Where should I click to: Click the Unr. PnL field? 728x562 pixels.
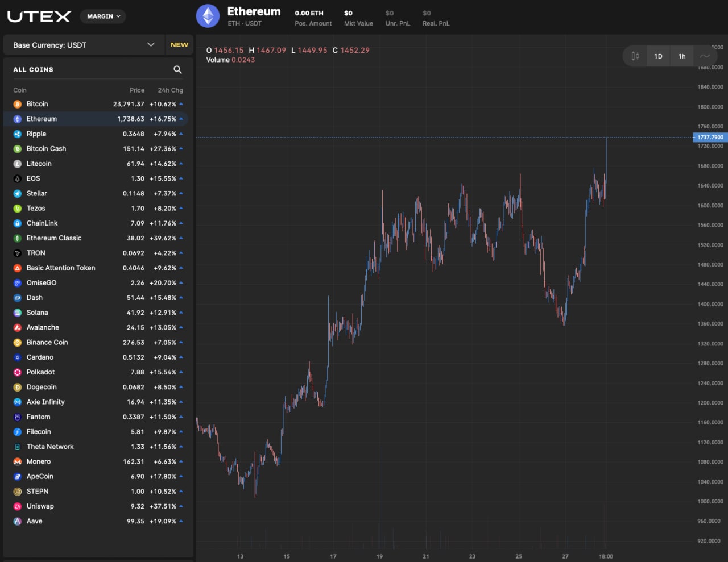[x=398, y=18]
